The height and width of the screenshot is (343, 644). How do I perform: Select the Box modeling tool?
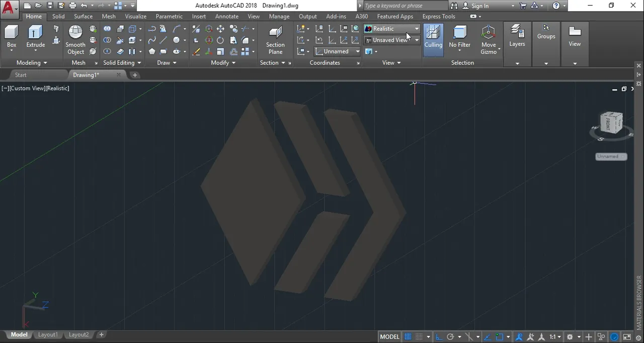pyautogui.click(x=12, y=38)
